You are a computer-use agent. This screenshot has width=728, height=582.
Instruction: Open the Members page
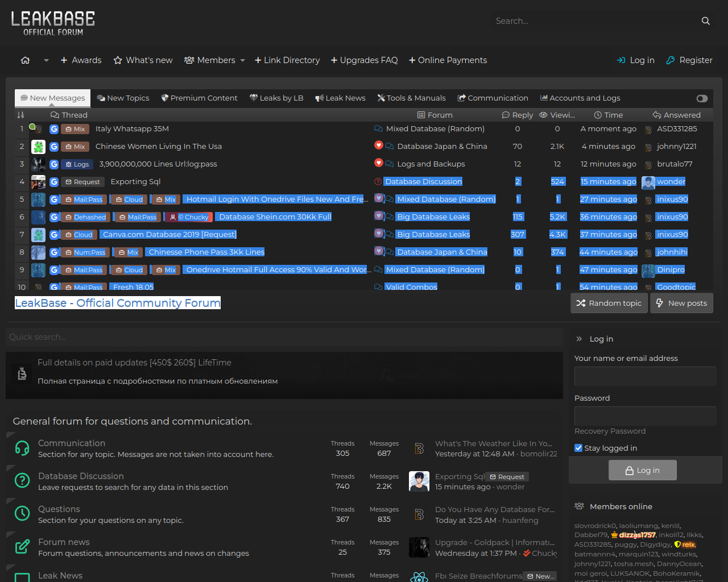tap(209, 60)
